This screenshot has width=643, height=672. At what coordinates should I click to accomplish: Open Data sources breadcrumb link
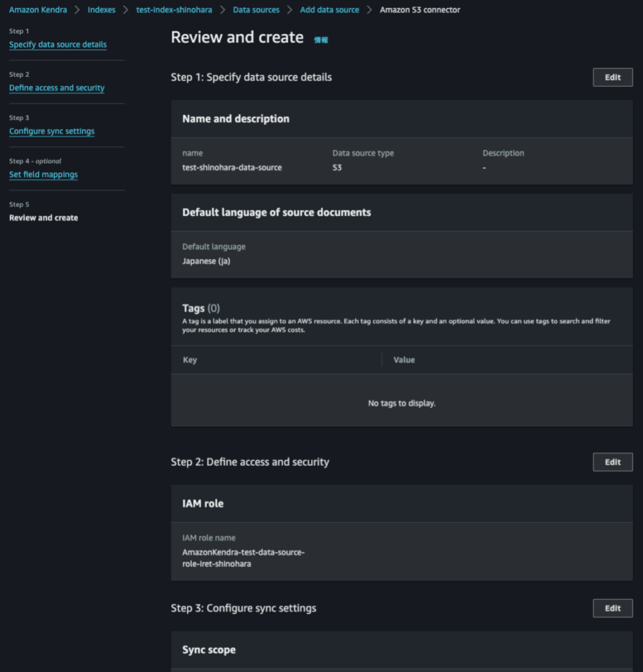[x=256, y=10]
